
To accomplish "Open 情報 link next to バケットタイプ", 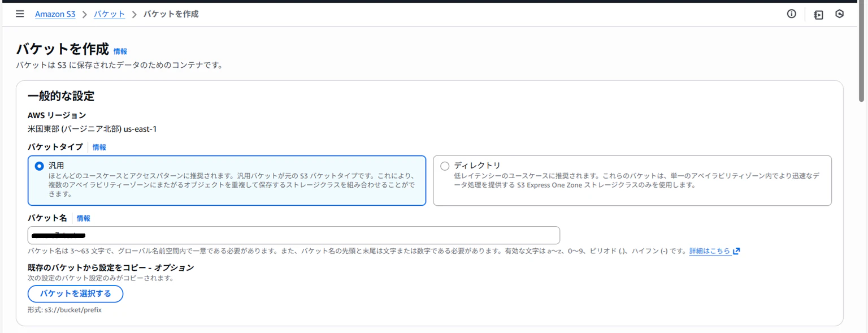I will click(x=99, y=147).
